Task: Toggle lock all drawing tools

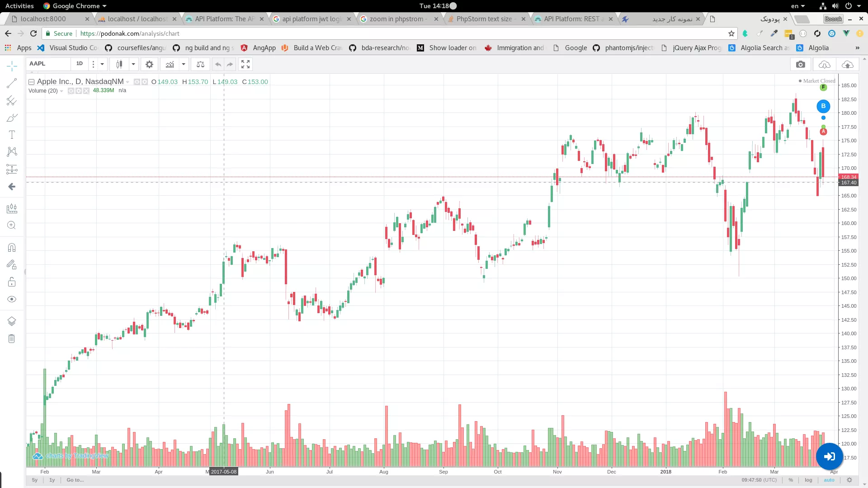Action: point(12,282)
